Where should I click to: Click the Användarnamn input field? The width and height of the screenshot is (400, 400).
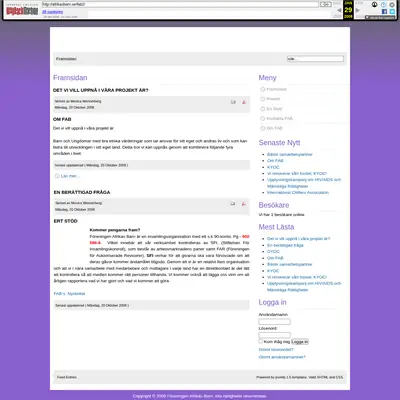(275, 322)
